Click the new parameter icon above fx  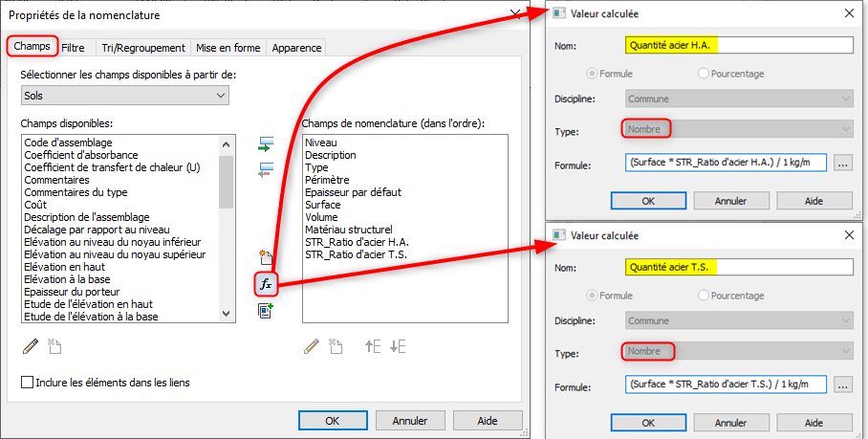267,257
